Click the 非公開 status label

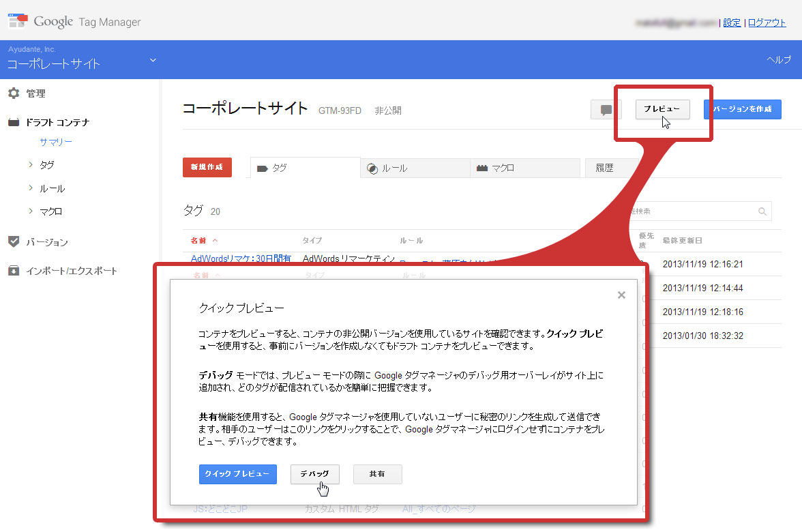387,110
